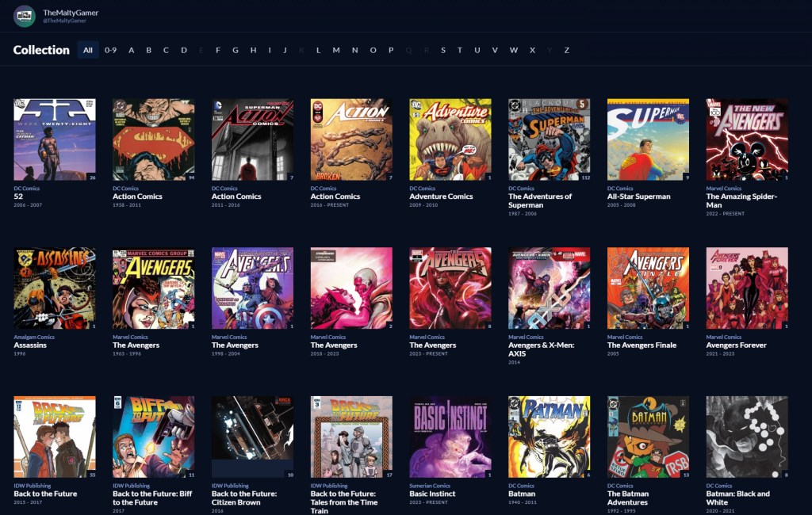Click TheMaltyGamer profile avatar icon
The width and height of the screenshot is (812, 515).
coord(25,16)
